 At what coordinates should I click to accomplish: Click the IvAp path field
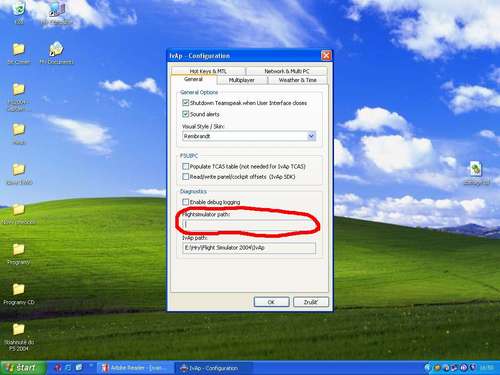click(249, 248)
